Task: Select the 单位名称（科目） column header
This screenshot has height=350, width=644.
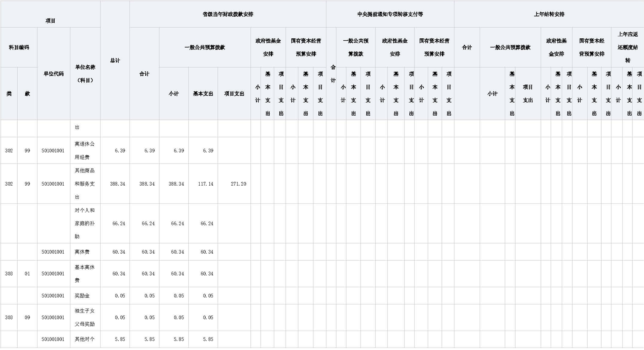Action: (85, 74)
